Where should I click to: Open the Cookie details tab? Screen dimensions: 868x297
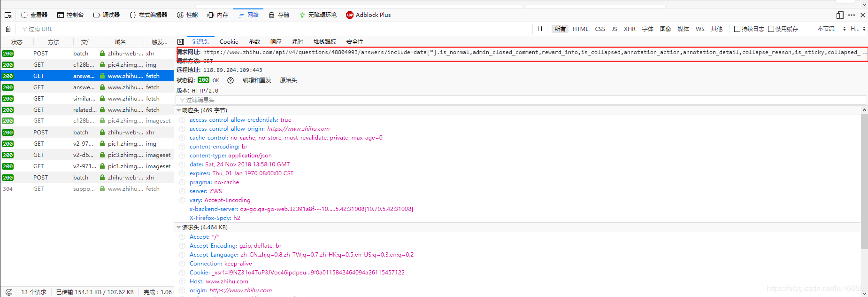tap(229, 42)
